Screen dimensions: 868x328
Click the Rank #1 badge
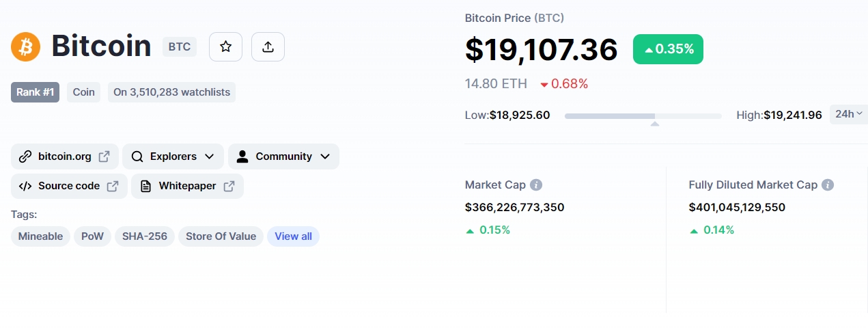[x=35, y=92]
